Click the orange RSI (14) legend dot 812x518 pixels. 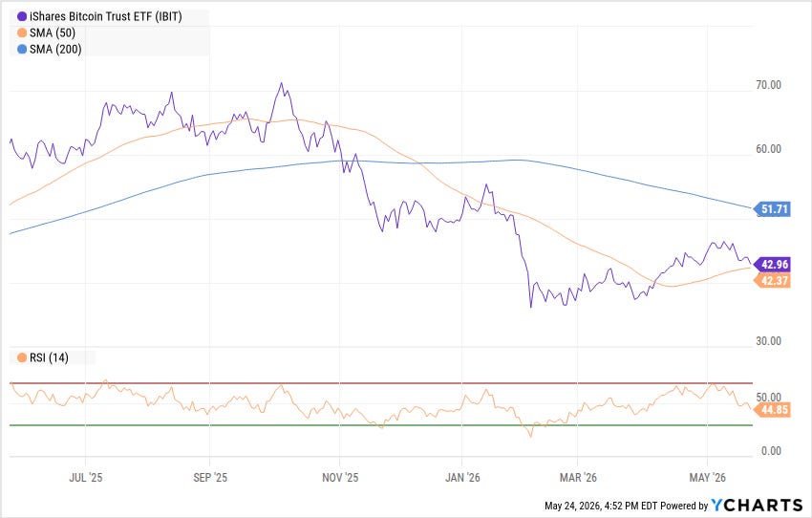[22, 358]
